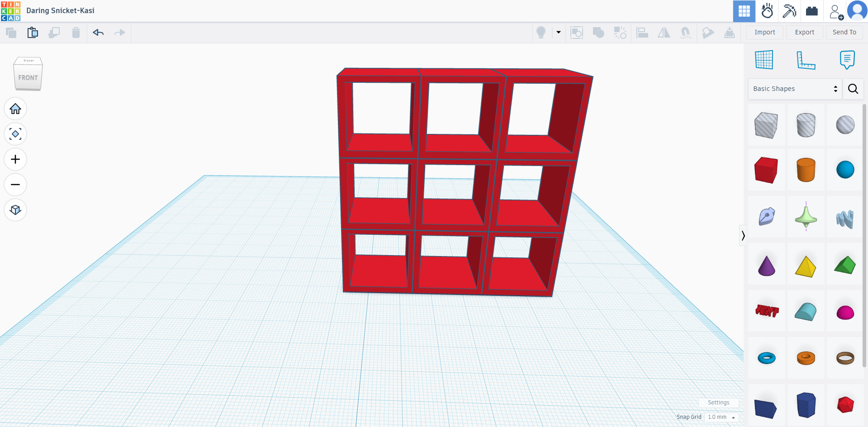Viewport: 868px width, 427px height.
Task: Click the Fit all in view icon
Action: point(15,134)
